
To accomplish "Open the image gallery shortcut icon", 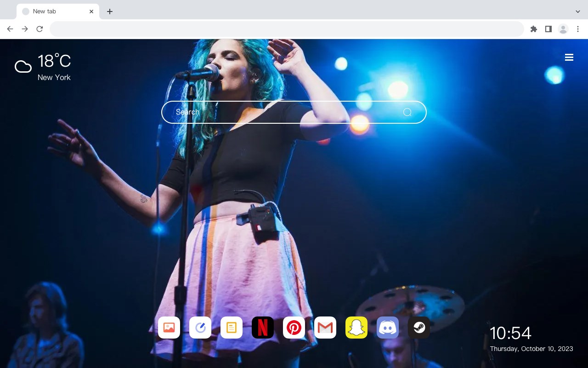I will point(169,328).
